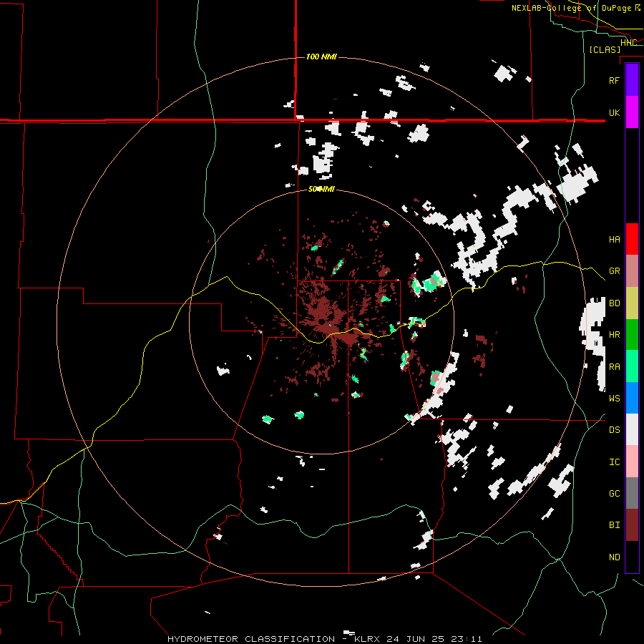Click the HR legend label
This screenshot has width=644, height=644.
tap(615, 335)
